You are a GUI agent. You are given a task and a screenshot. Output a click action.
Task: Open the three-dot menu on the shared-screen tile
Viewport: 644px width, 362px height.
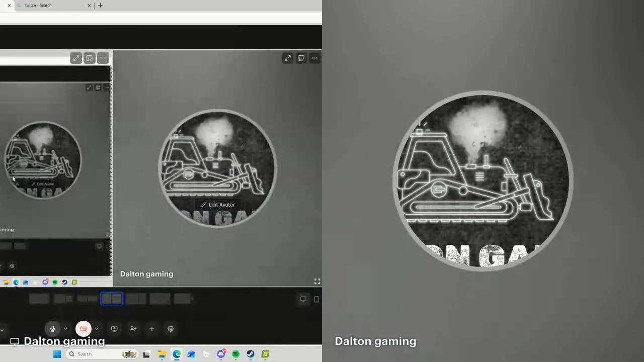click(x=103, y=58)
